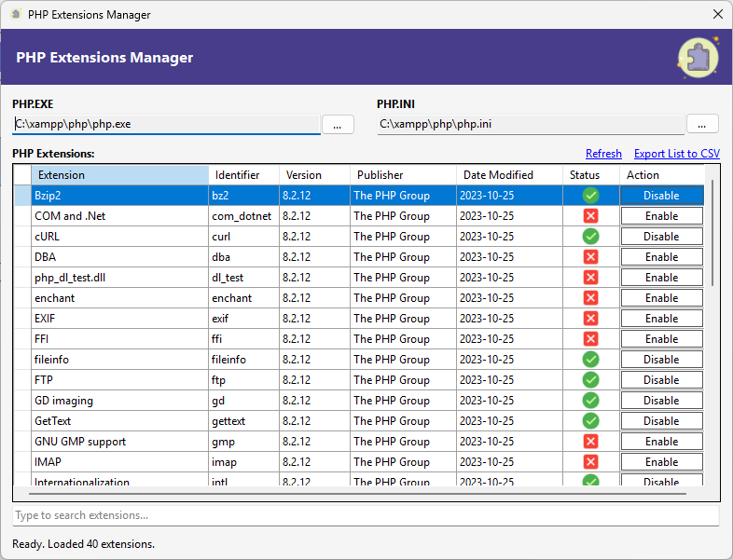Click red X status icon for DBA
Image resolution: width=733 pixels, height=560 pixels.
[x=591, y=257]
